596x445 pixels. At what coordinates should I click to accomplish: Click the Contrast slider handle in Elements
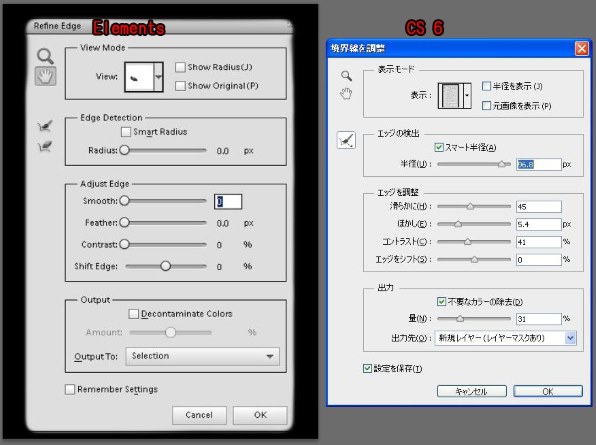pos(124,244)
